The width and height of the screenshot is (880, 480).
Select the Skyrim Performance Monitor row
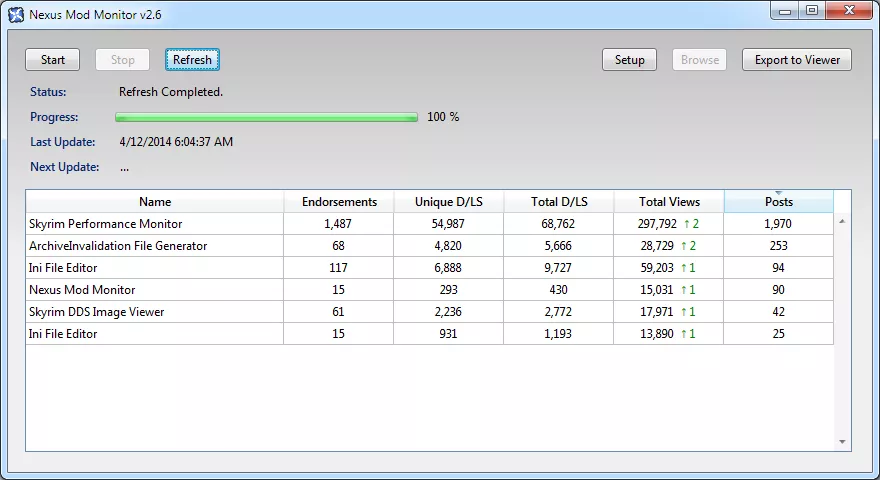pyautogui.click(x=429, y=223)
